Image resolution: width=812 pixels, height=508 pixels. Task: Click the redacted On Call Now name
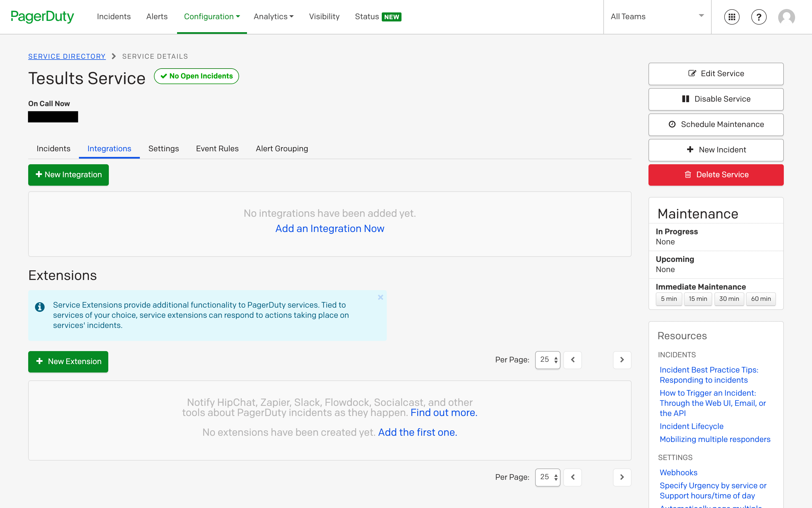coord(53,117)
